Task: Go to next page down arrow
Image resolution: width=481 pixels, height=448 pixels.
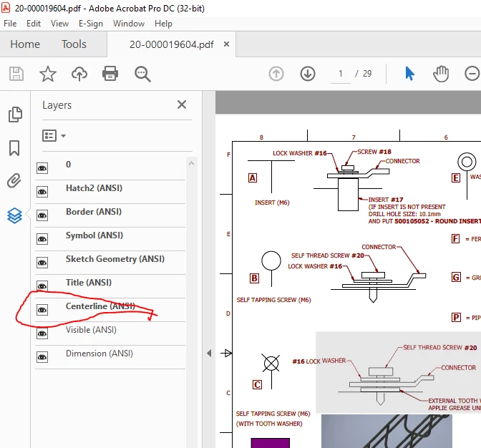Action: pos(308,74)
